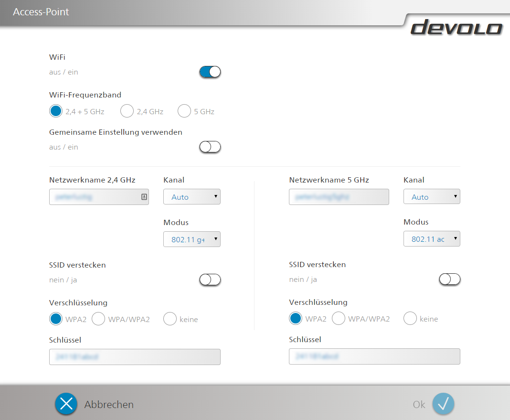Choose the 2,4 + 5 GHz frequency band
This screenshot has width=510, height=420.
56,111
